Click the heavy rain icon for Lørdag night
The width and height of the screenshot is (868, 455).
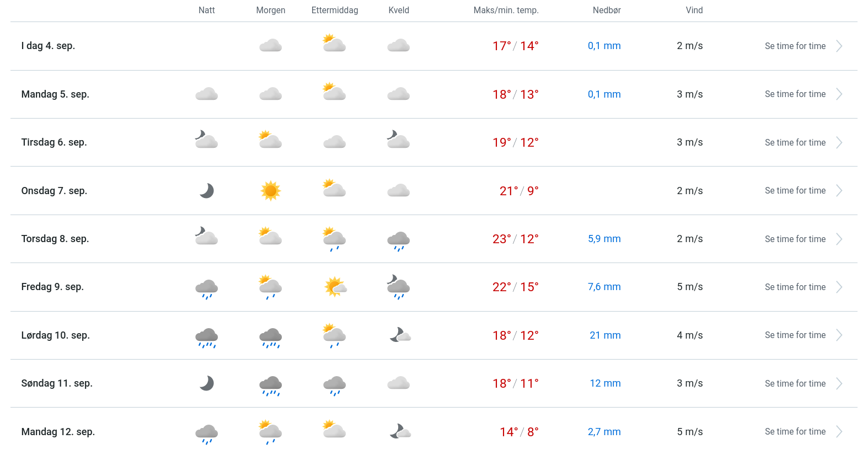[207, 337]
